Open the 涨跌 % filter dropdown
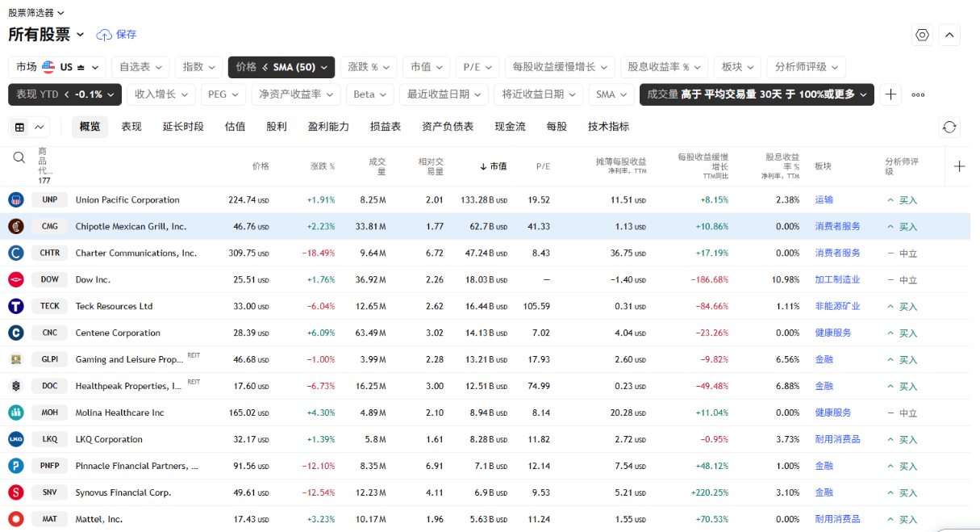This screenshot has height=532, width=980. pos(369,67)
